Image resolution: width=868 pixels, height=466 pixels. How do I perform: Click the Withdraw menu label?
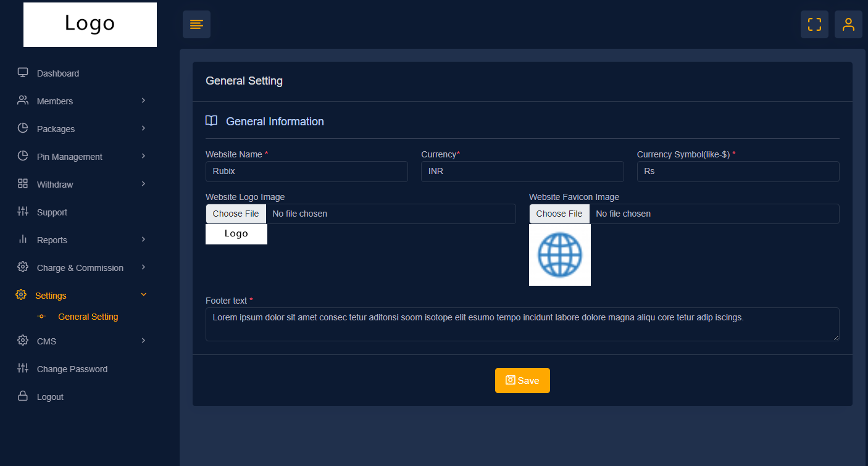click(x=55, y=185)
